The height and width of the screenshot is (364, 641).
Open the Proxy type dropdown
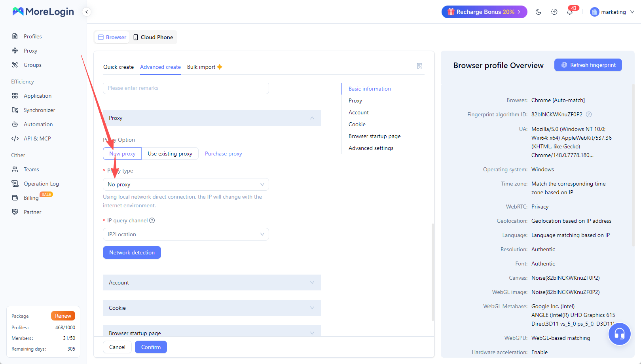186,184
